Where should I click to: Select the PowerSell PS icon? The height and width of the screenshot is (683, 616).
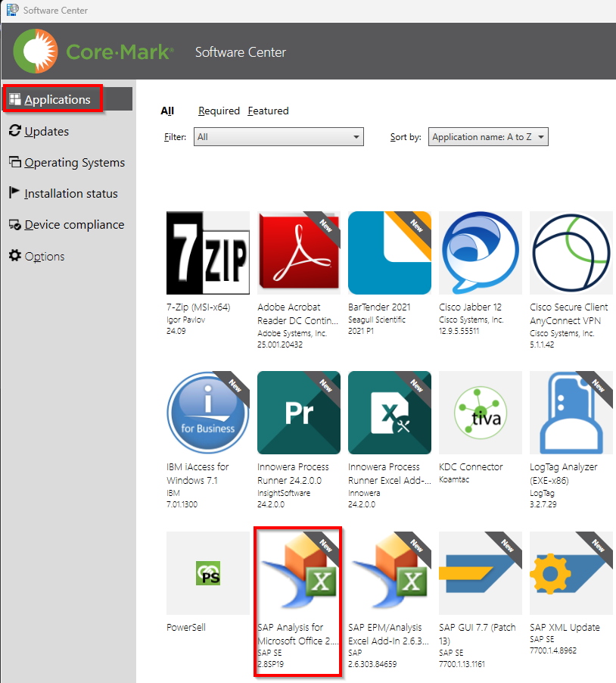click(208, 573)
